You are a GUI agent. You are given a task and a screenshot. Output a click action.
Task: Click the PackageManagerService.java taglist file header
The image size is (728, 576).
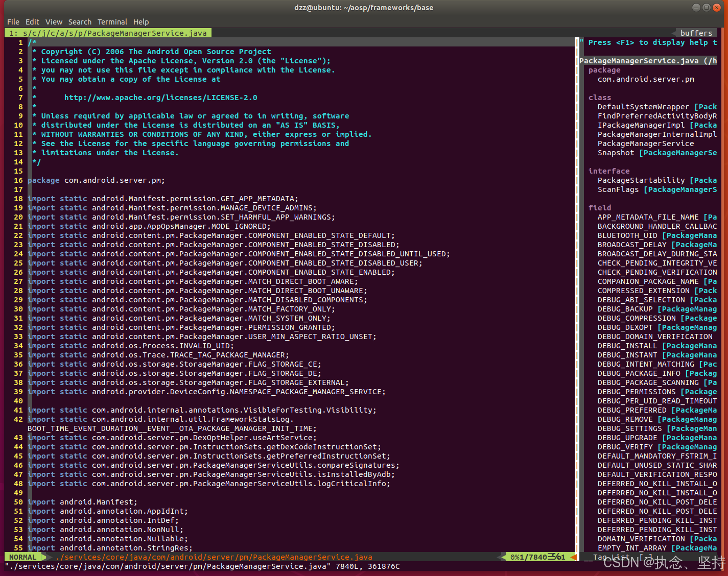click(648, 61)
